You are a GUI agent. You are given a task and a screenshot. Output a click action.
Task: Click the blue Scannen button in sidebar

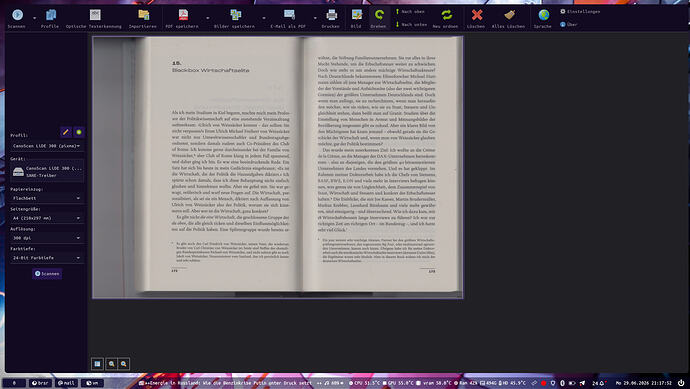tap(47, 274)
